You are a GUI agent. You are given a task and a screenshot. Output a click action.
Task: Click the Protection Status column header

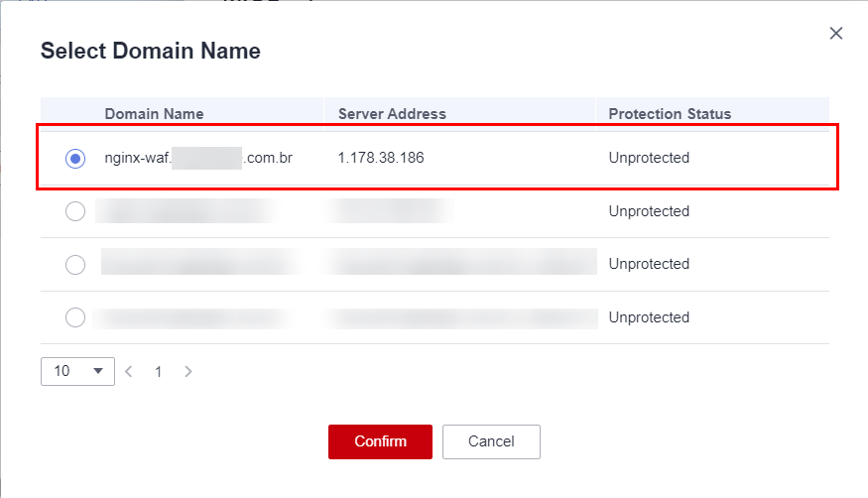click(x=670, y=114)
